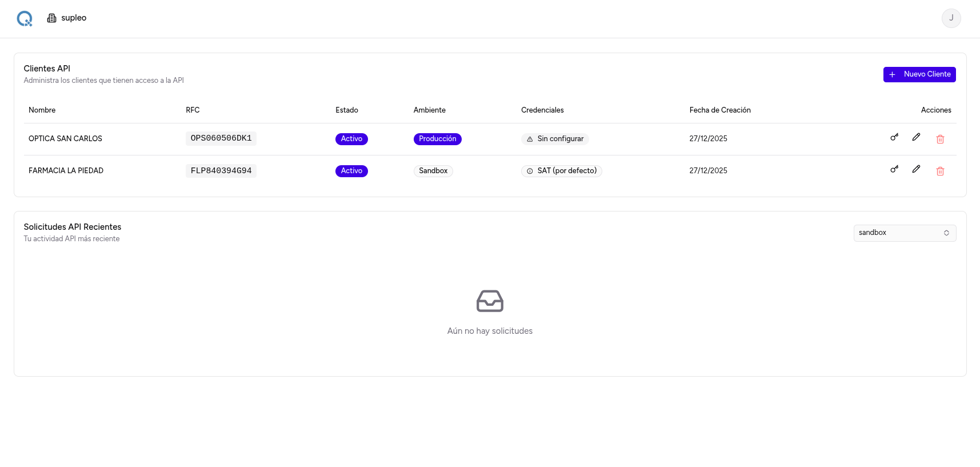The height and width of the screenshot is (467, 980).
Task: Click the empty inbox icon
Action: pyautogui.click(x=490, y=301)
